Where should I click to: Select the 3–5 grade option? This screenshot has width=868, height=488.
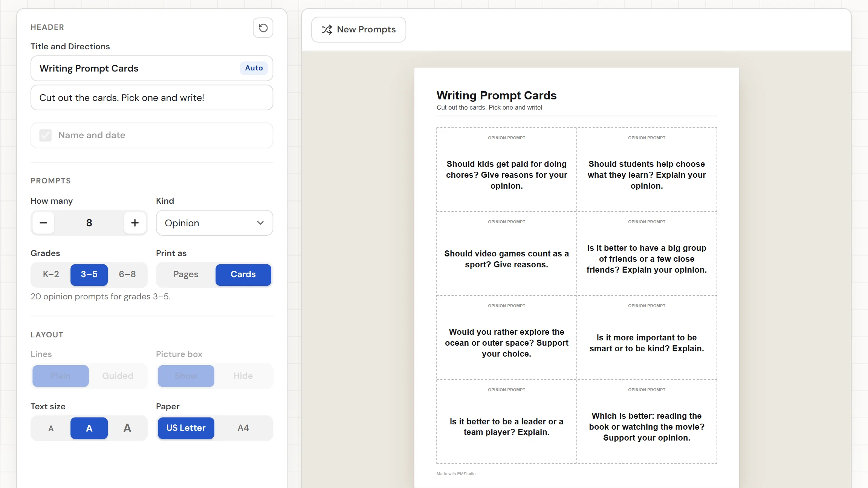point(89,274)
